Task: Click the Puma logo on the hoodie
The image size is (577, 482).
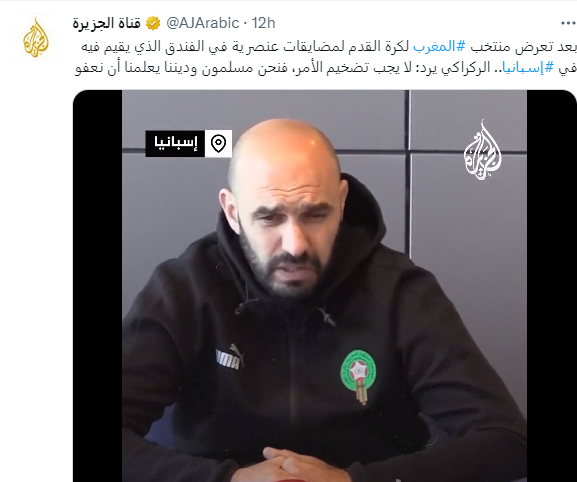Action: pos(230,357)
